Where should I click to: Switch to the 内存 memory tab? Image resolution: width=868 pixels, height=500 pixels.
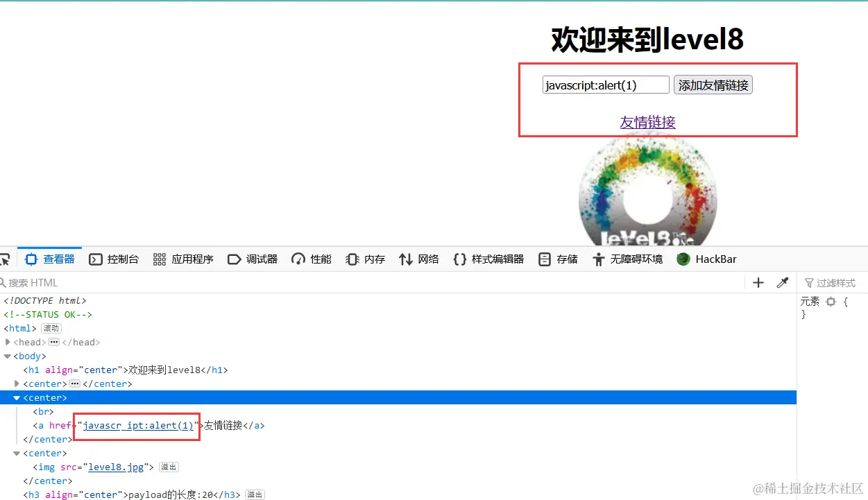click(365, 259)
